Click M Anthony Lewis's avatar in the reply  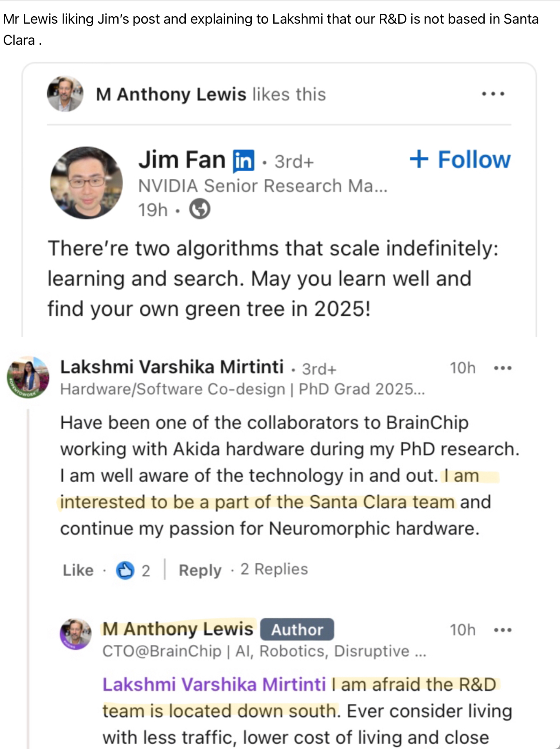(76, 634)
